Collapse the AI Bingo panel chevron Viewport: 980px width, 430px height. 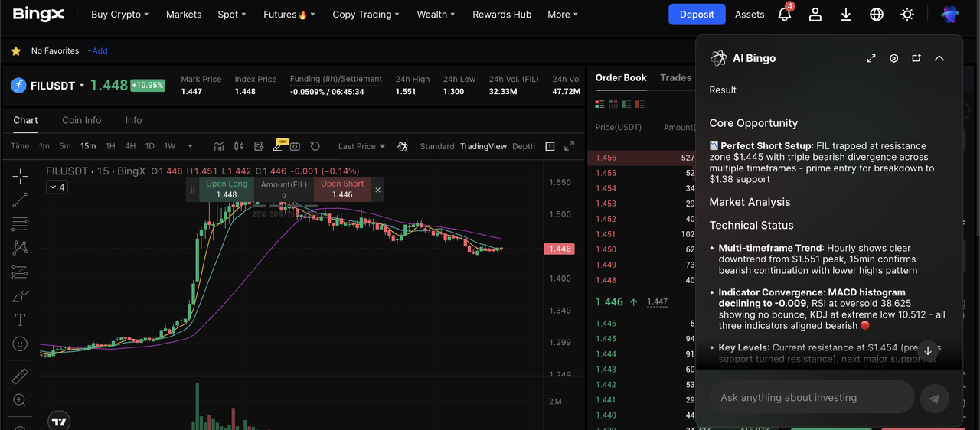(x=939, y=58)
